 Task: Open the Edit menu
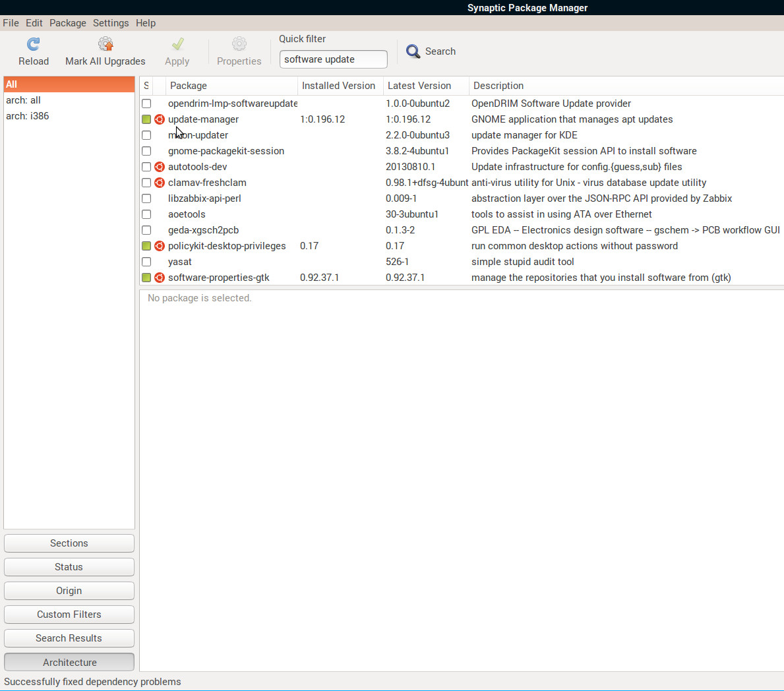34,23
